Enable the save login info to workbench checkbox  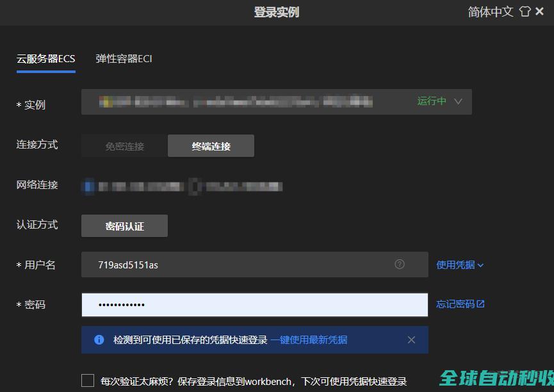88,380
